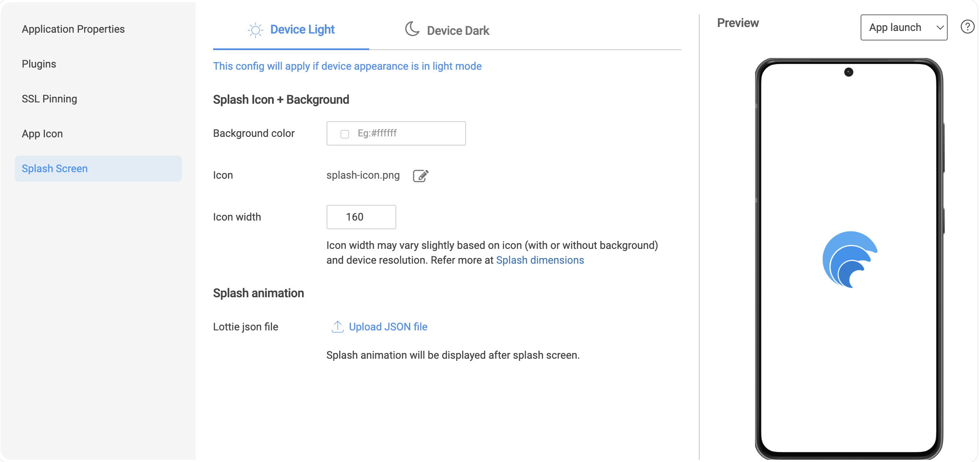The height and width of the screenshot is (462, 980).
Task: Open the Splash dimensions link
Action: [x=540, y=260]
